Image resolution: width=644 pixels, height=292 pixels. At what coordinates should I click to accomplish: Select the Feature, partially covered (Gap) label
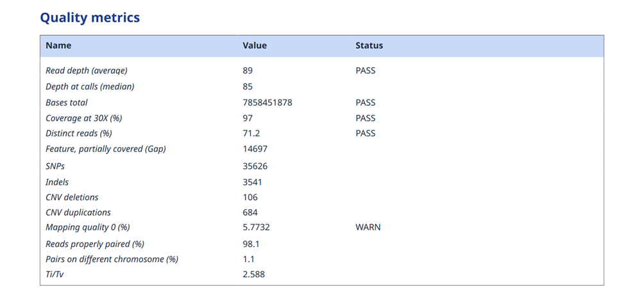(106, 149)
